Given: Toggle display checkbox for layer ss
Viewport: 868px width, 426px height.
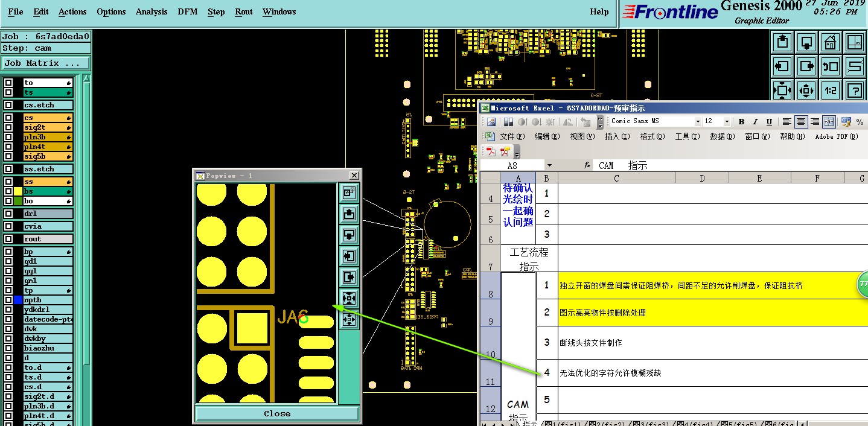Looking at the screenshot, I should tap(8, 182).
